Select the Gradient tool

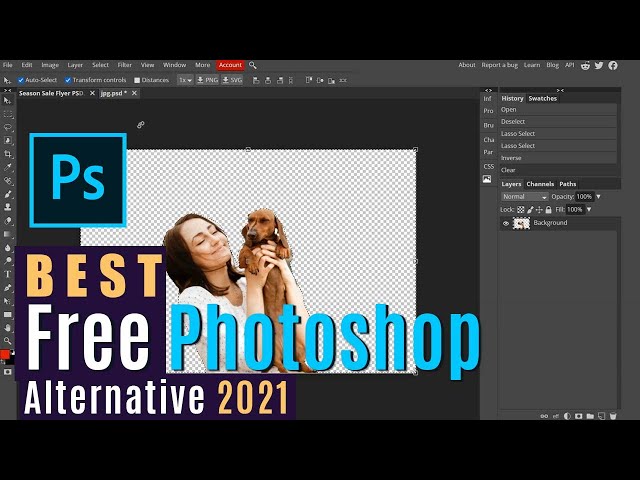pos(8,234)
